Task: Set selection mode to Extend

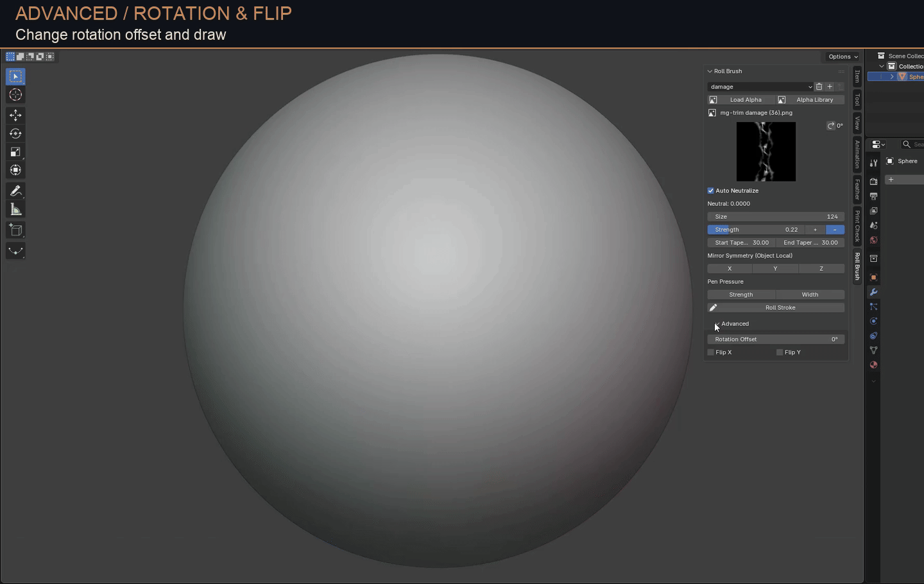Action: [x=21, y=56]
